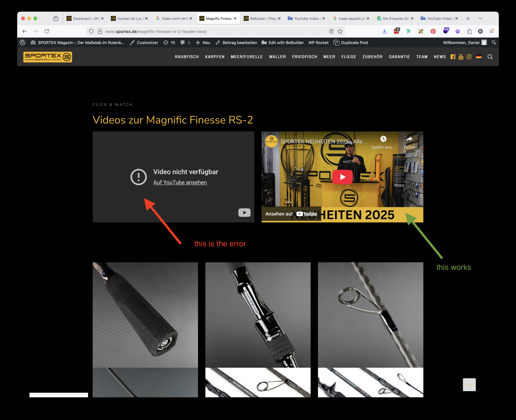Open extensions puzzle-piece menu

(x=470, y=31)
